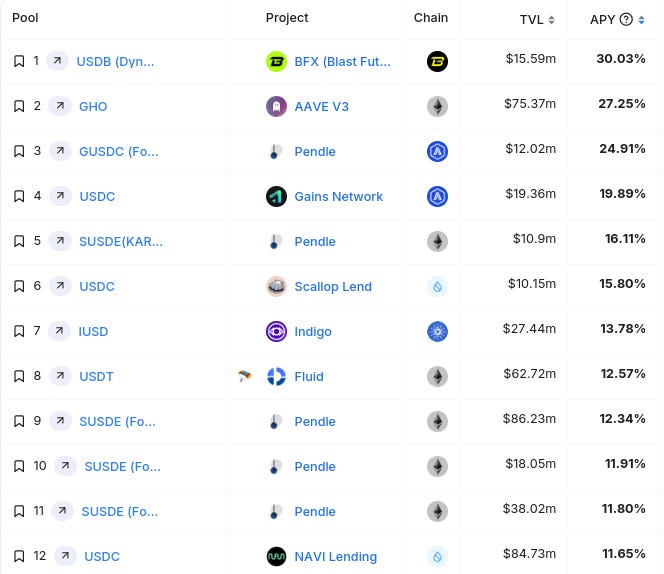664x574 pixels.
Task: Show the APY help tooltip icon
Action: point(626,19)
